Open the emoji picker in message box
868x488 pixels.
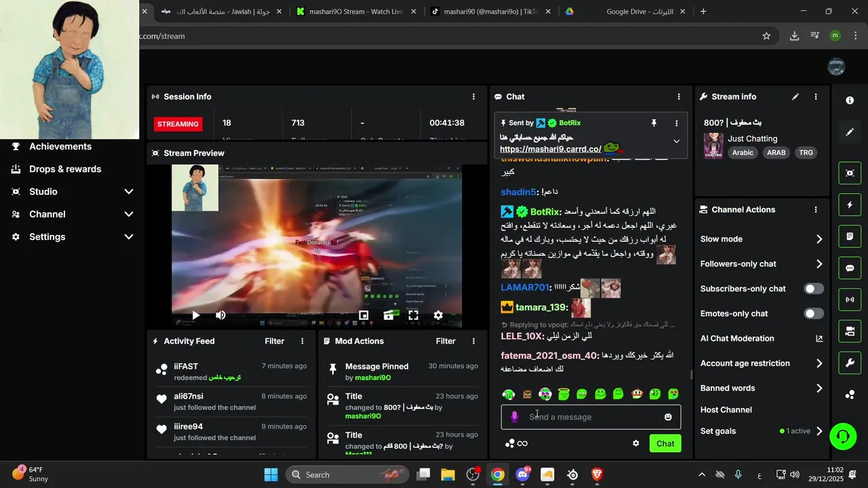(668, 417)
